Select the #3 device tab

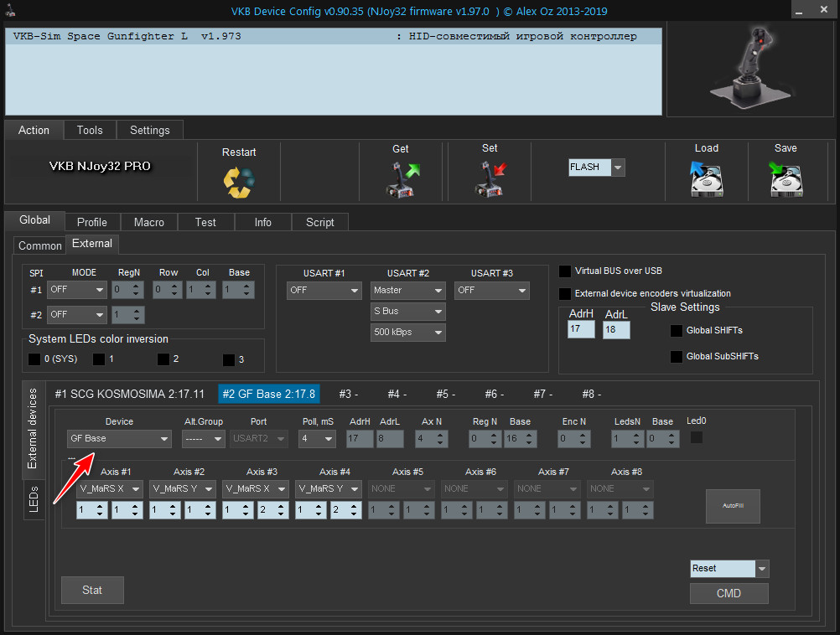click(x=348, y=394)
